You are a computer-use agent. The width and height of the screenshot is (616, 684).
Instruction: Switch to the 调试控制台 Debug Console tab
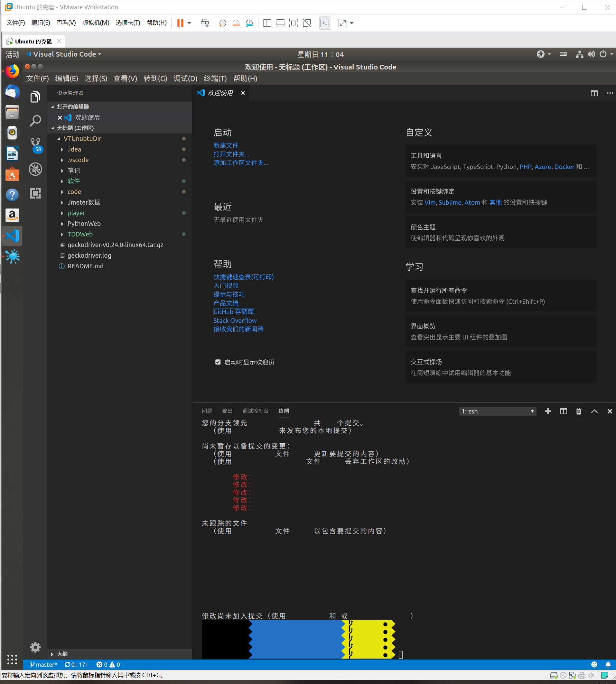255,411
